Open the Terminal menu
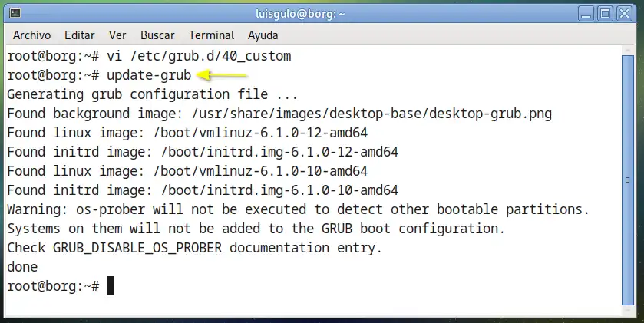 tap(211, 35)
